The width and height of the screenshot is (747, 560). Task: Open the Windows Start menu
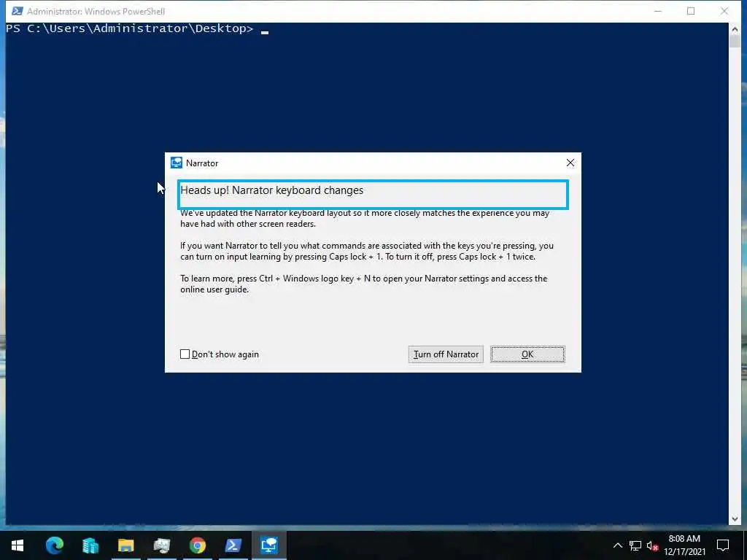click(x=18, y=545)
